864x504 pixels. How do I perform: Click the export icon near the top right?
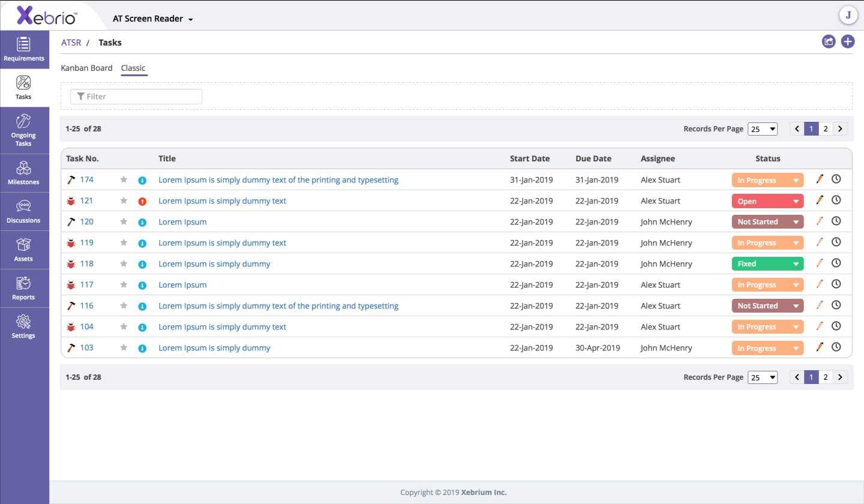pos(829,41)
